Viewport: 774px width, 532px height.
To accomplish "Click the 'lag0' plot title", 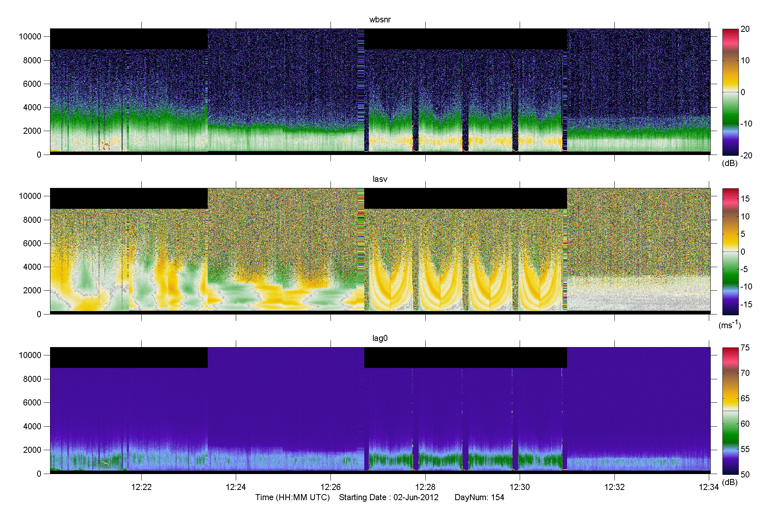I will point(380,338).
